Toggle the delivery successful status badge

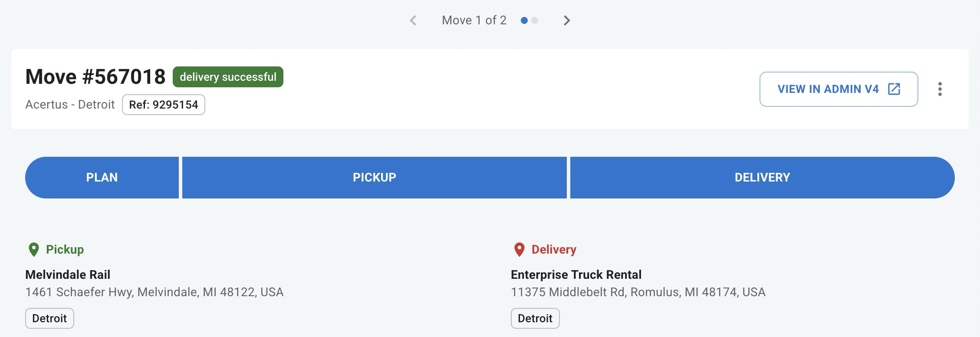(x=227, y=76)
